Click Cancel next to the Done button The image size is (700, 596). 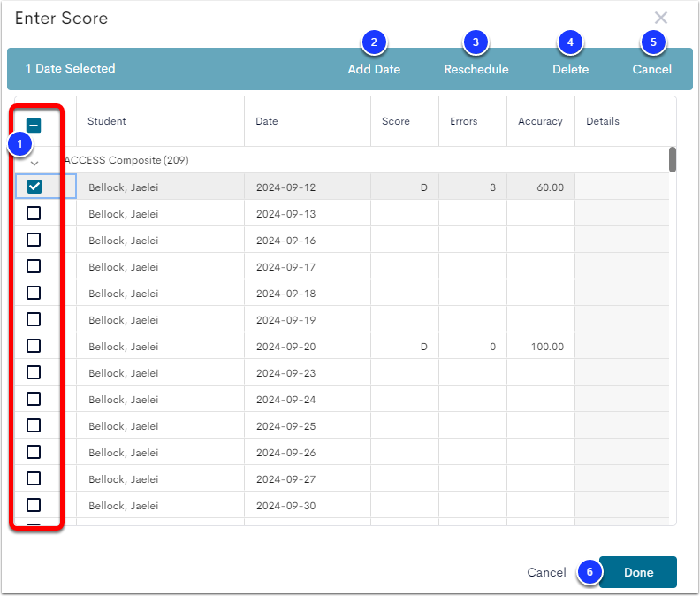coord(546,572)
